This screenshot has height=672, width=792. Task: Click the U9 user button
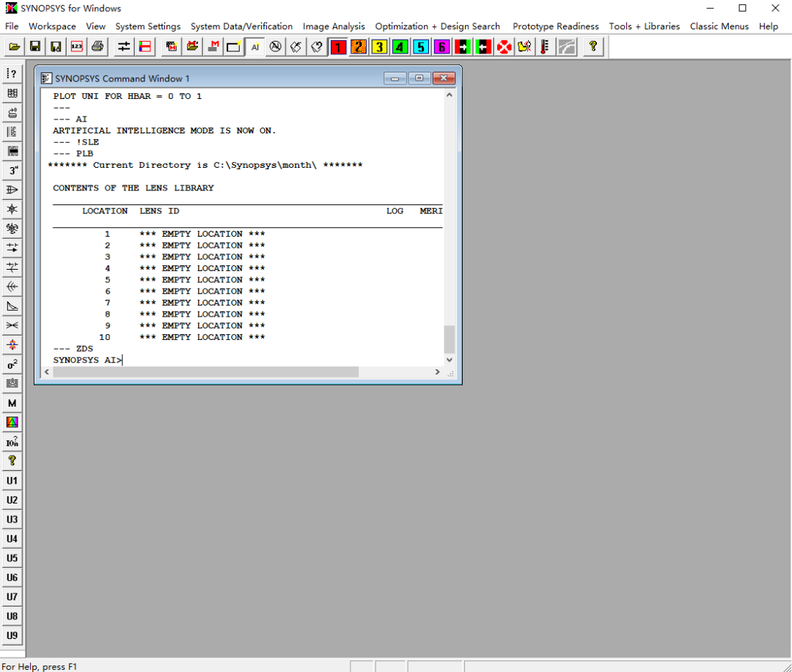pyautogui.click(x=12, y=635)
